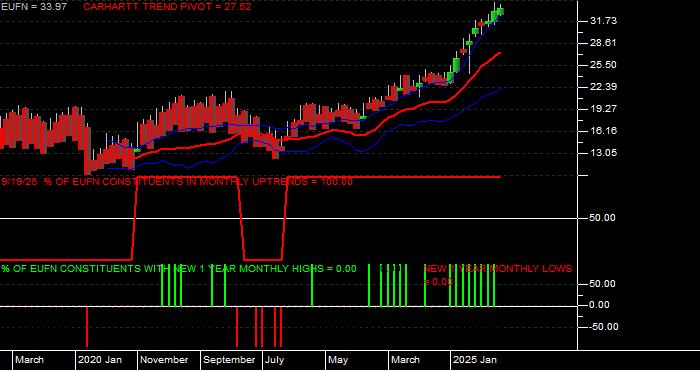Select the 31.73 price axis value

pyautogui.click(x=603, y=21)
